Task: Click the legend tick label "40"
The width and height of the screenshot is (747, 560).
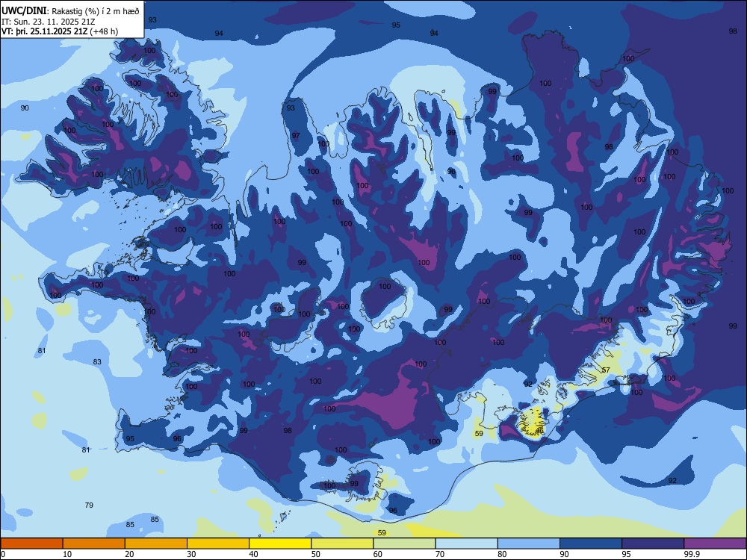Action: click(x=254, y=554)
